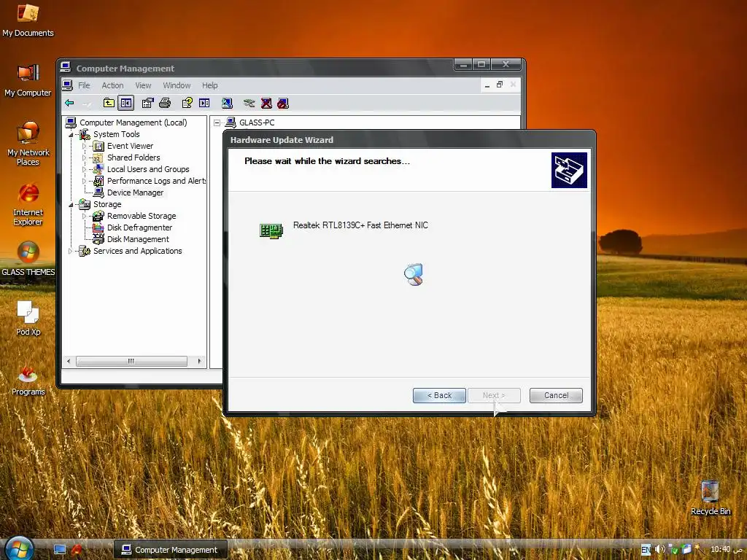Click tree pane horizontal scrollbar thumb
Viewport: 747px width, 560px height.
pos(131,362)
